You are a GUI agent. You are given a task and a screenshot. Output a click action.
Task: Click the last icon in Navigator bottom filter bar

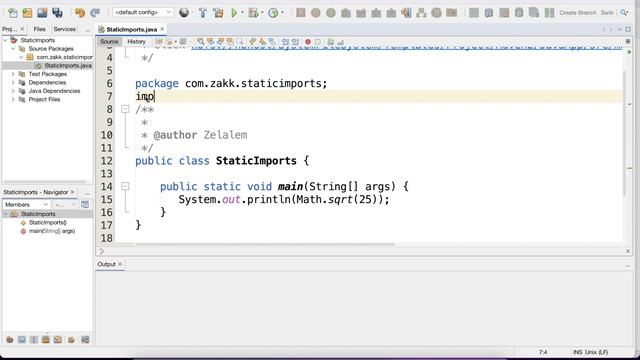click(85, 340)
